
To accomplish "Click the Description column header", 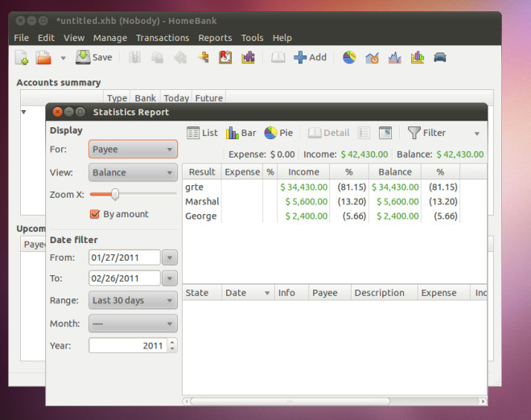I will [x=384, y=293].
